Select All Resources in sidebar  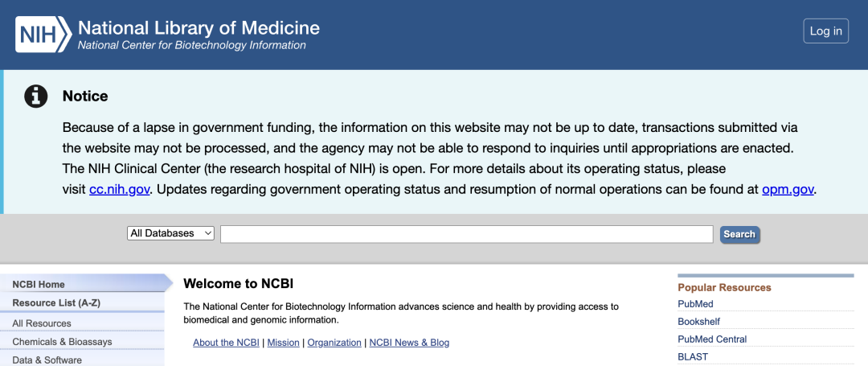tap(42, 323)
